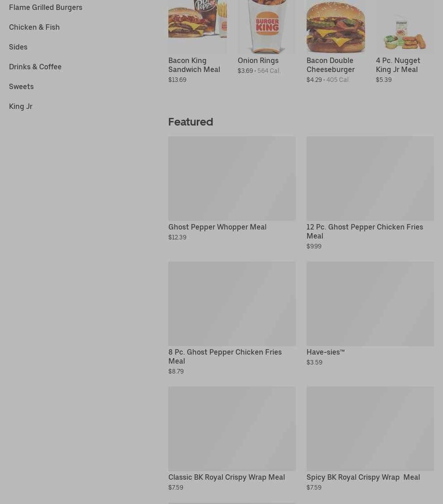Click the Bacon Double Cheeseburger item name
The width and height of the screenshot is (443, 504).
click(330, 65)
